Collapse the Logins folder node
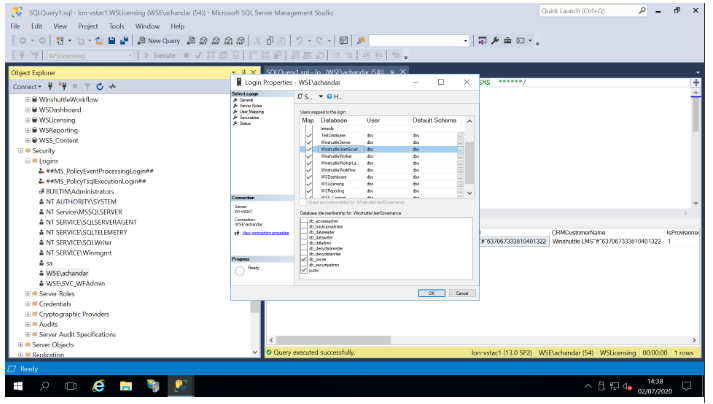 pos(30,160)
